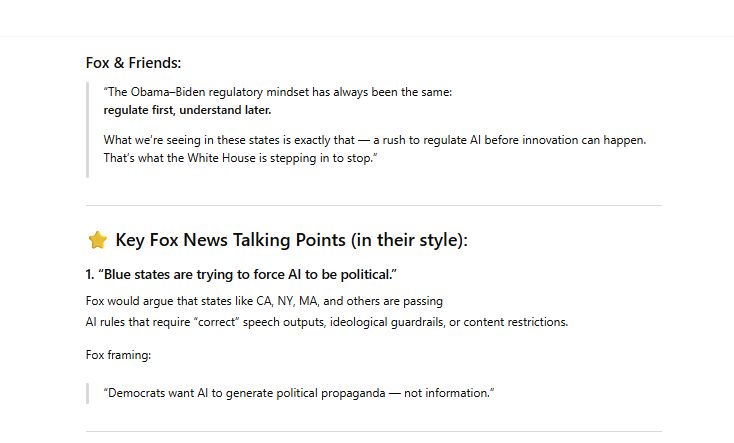This screenshot has width=734, height=443.
Task: Click the horizontal divider above Key Talking Points
Action: tap(374, 205)
